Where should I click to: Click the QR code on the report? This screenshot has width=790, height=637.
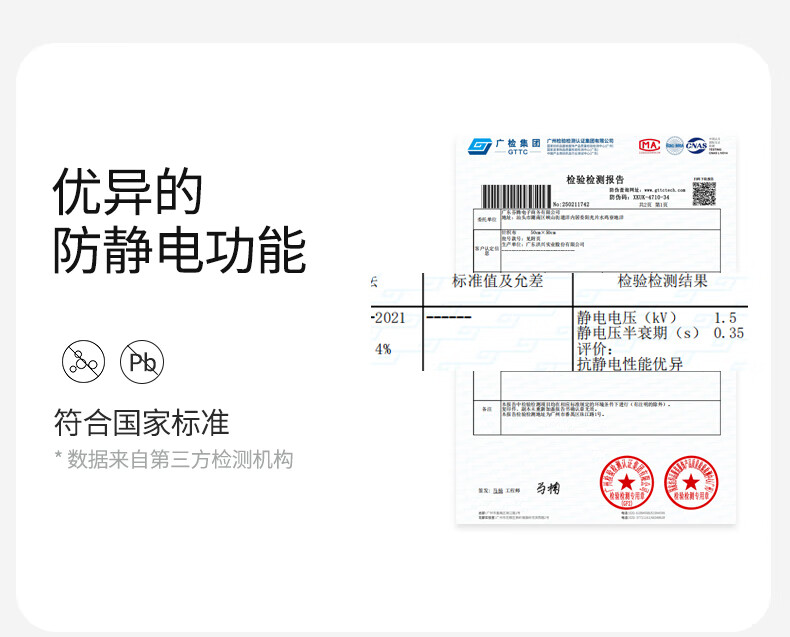click(x=704, y=194)
